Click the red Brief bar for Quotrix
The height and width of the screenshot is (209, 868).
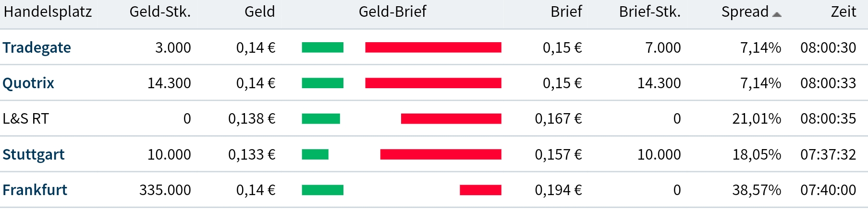pos(433,83)
